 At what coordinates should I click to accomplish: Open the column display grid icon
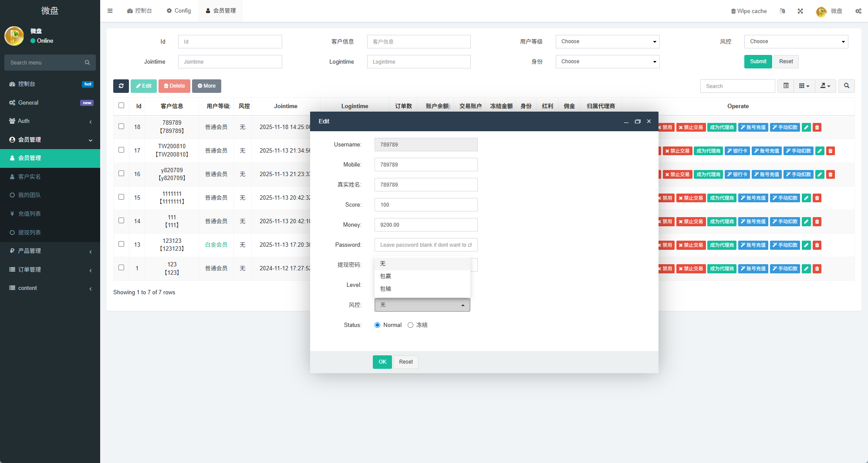click(x=804, y=86)
